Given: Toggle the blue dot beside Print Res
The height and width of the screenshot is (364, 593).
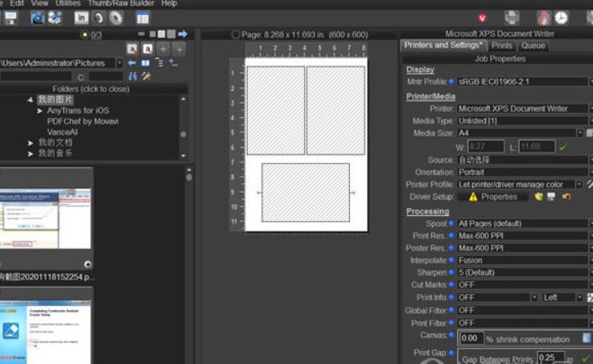Looking at the screenshot, I should coord(451,236).
